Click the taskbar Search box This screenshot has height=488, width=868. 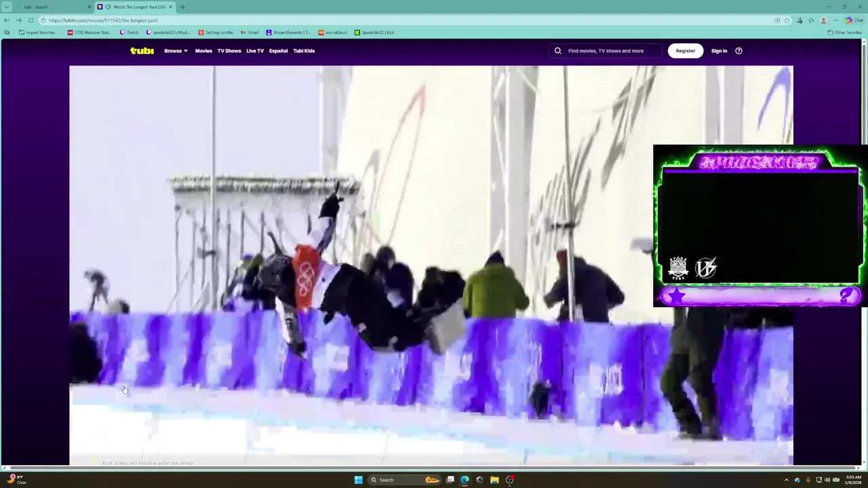[404, 480]
